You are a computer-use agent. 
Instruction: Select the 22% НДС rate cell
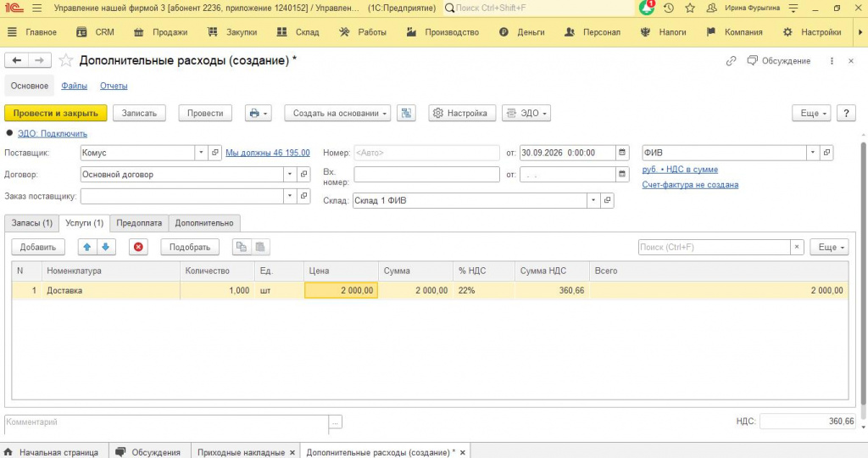point(484,290)
